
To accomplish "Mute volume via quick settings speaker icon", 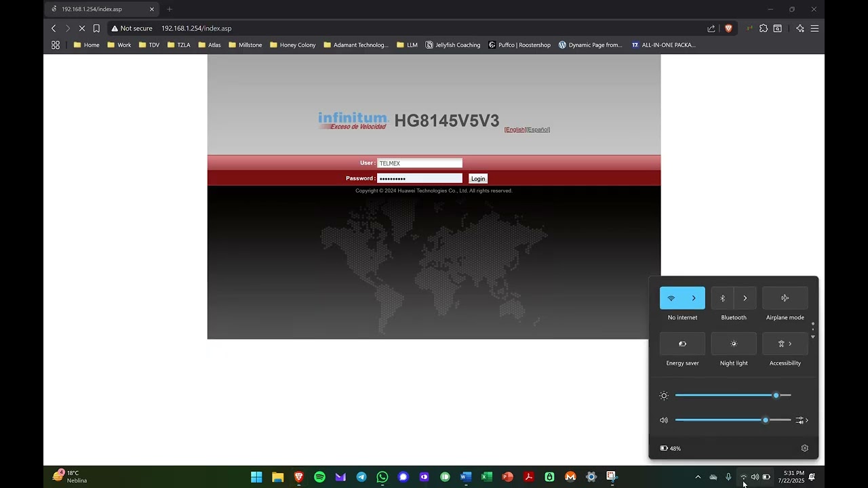I will (664, 420).
